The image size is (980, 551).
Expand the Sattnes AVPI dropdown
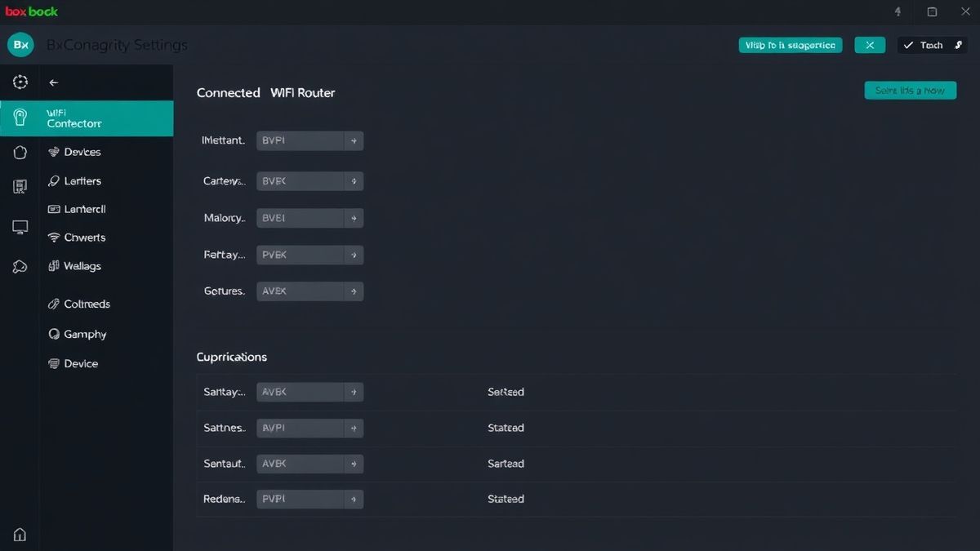point(310,428)
